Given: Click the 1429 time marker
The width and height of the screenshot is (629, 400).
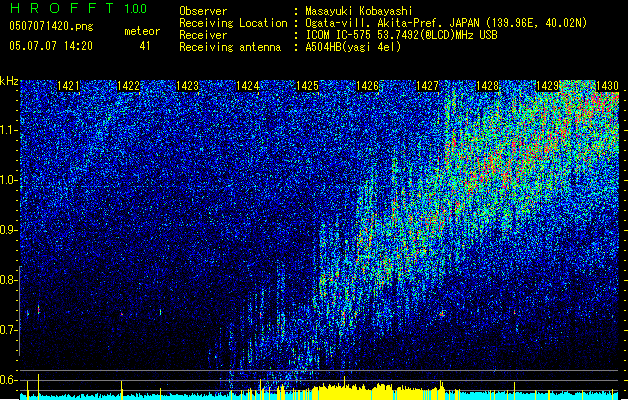Looking at the screenshot, I should point(547,86).
